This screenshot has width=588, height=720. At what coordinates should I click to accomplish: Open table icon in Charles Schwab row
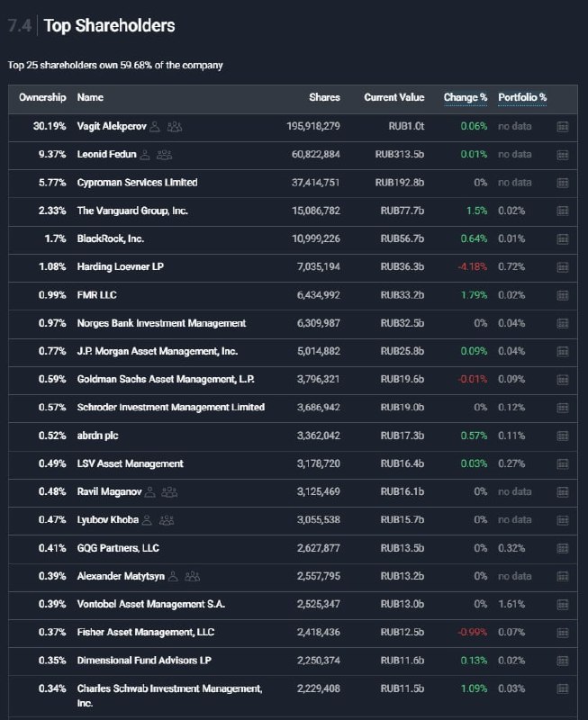563,688
